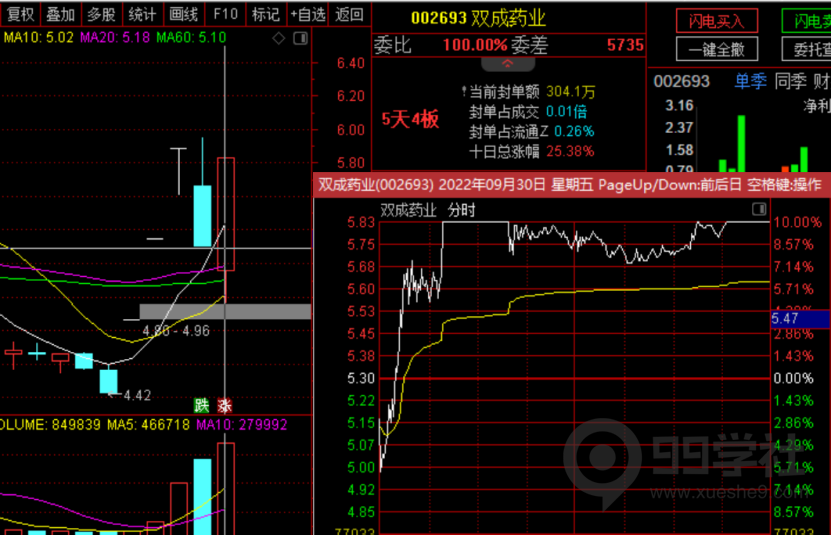Click the 5天4板 label
Viewport: 831px width, 535px height.
pyautogui.click(x=410, y=119)
